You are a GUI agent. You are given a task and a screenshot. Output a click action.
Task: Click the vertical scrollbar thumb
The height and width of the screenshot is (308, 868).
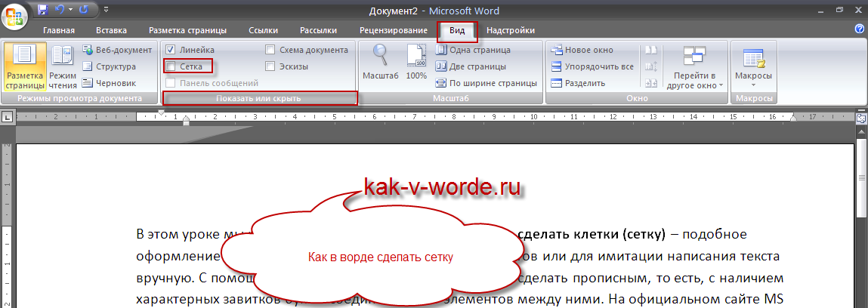861,179
